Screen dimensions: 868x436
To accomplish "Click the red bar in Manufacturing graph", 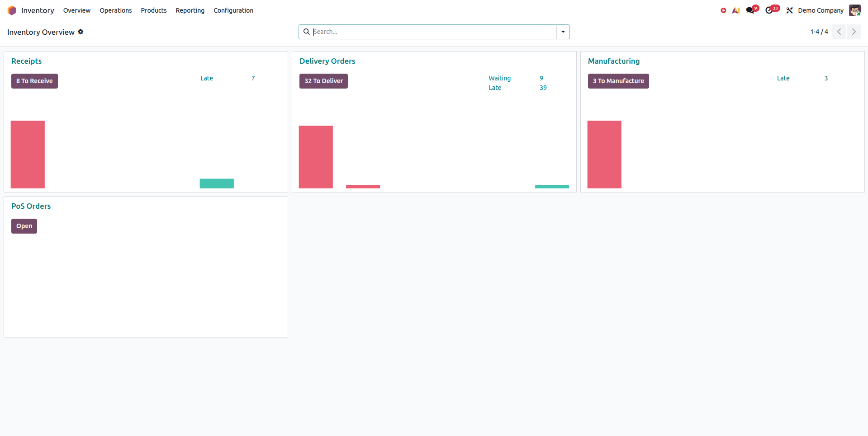I will tap(604, 155).
